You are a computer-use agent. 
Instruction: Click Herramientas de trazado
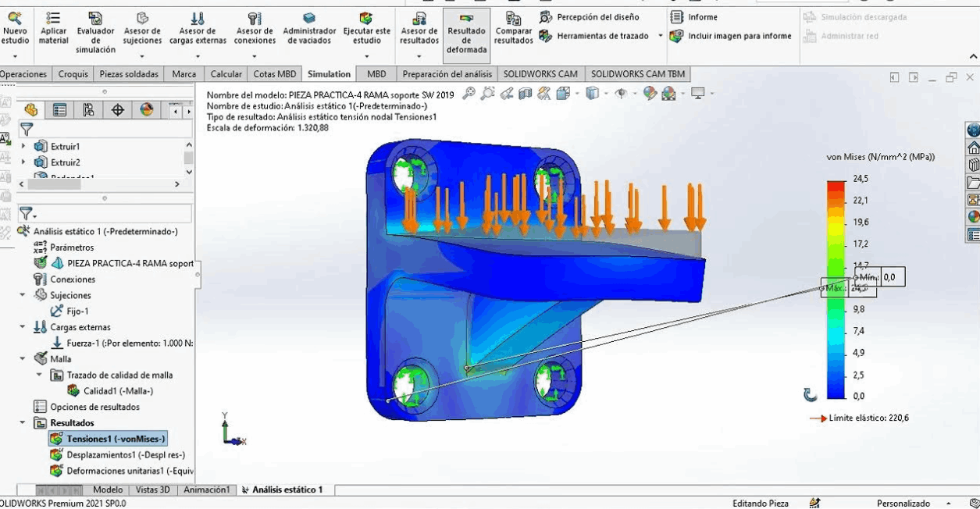pyautogui.click(x=594, y=36)
